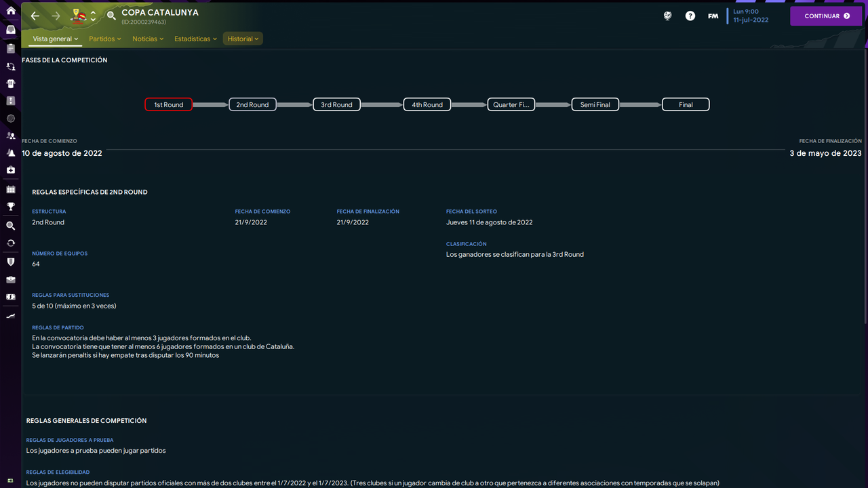Open the Schedule calendar icon in sidebar
This screenshot has height=488, width=868.
click(10, 190)
